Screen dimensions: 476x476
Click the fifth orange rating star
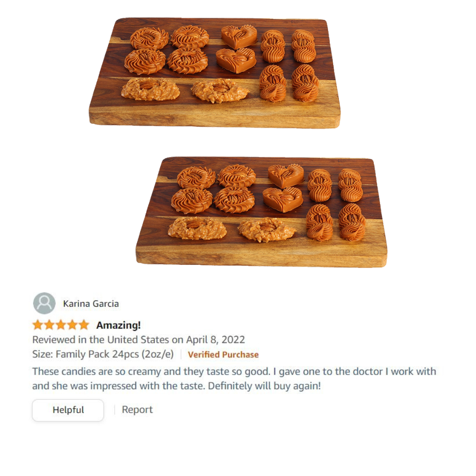[84, 325]
